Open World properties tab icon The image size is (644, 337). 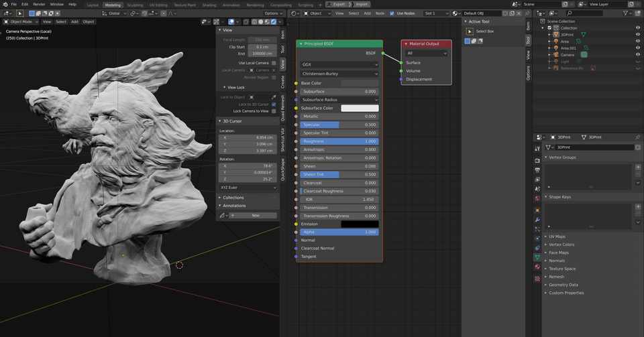[537, 199]
